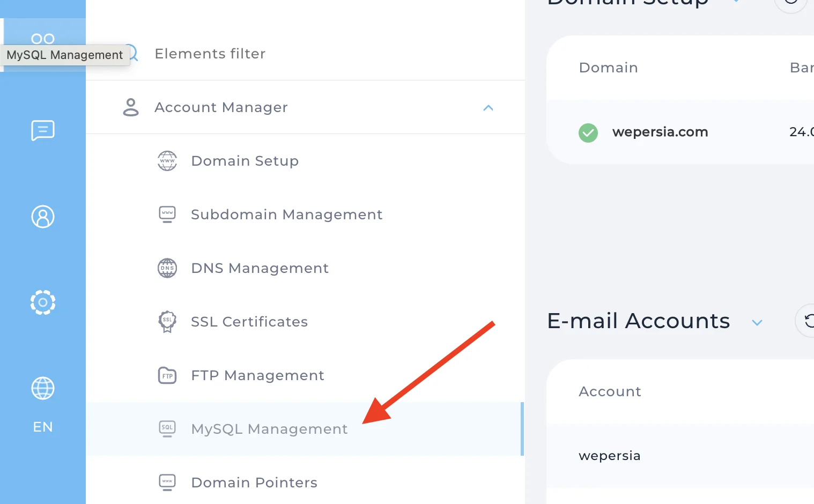This screenshot has height=504, width=814.
Task: Open SSL Certificates menu item
Action: coord(305,322)
